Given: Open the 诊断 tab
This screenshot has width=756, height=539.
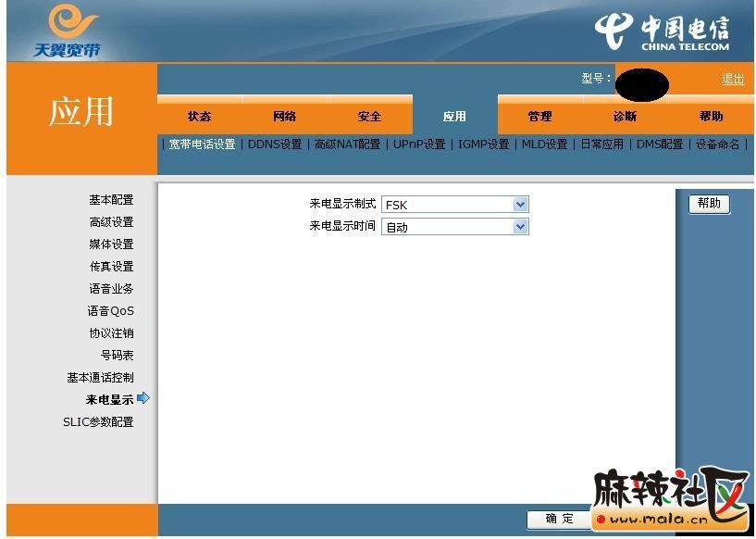Looking at the screenshot, I should click(625, 117).
